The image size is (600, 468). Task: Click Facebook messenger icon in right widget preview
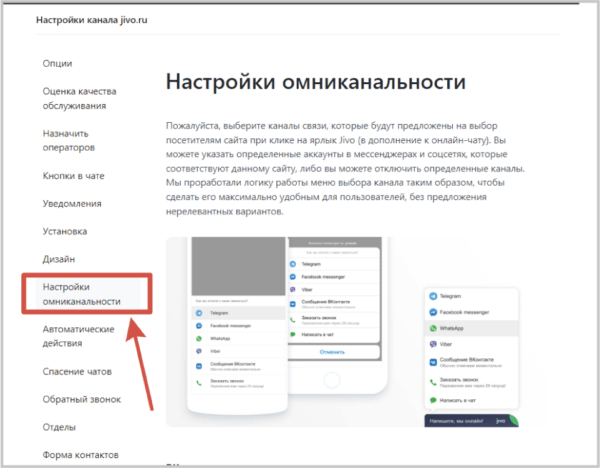433,312
